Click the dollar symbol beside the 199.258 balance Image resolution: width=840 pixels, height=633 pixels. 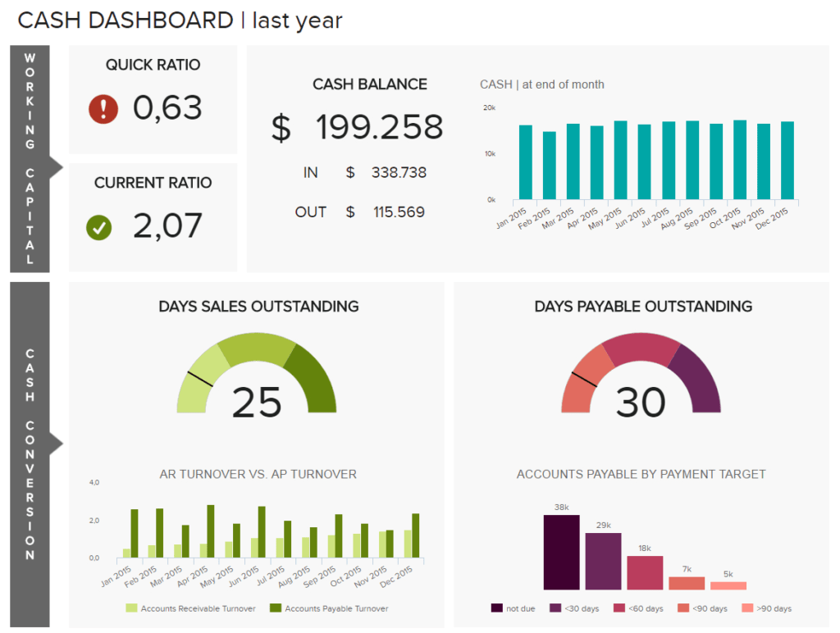[281, 128]
